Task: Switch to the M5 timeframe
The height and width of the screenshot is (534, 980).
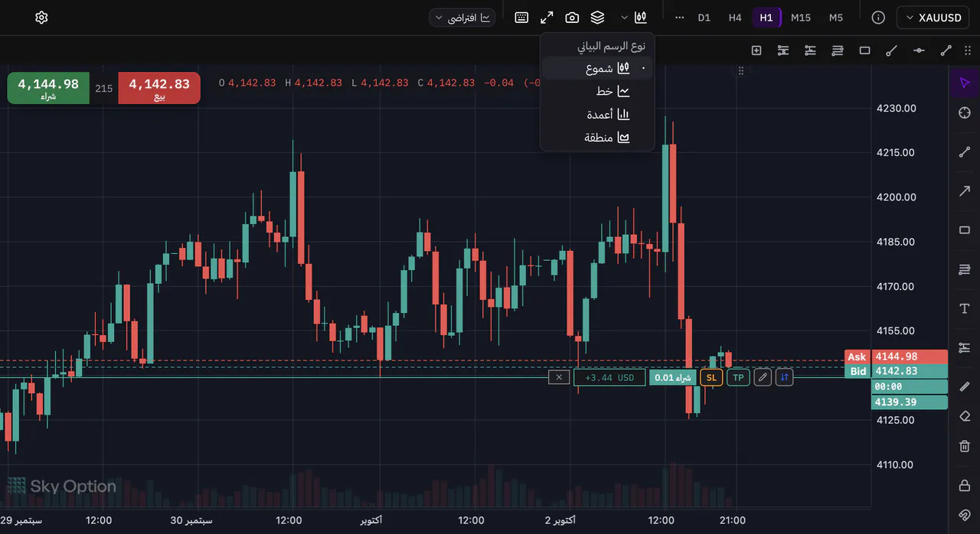Action: (x=836, y=18)
